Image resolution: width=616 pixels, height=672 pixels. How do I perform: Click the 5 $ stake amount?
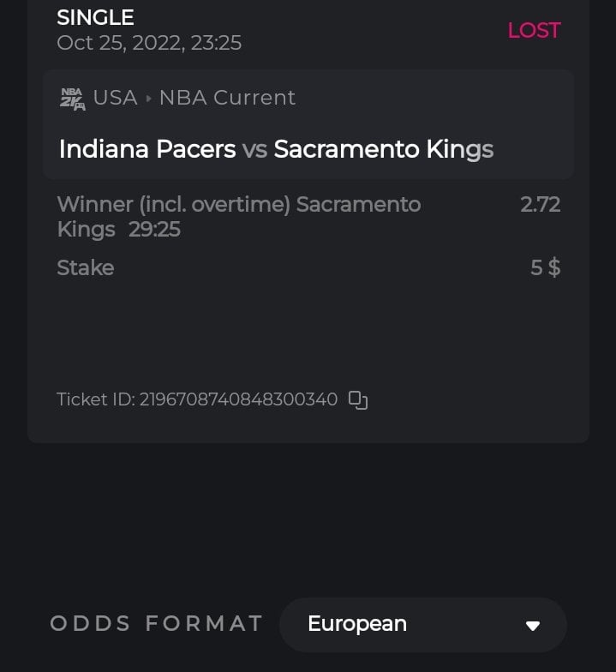pyautogui.click(x=545, y=267)
